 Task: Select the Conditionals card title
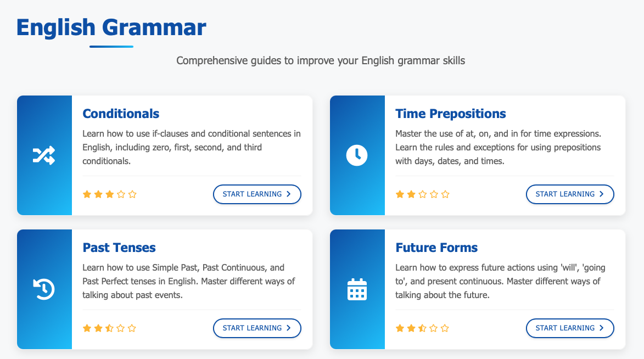point(121,114)
